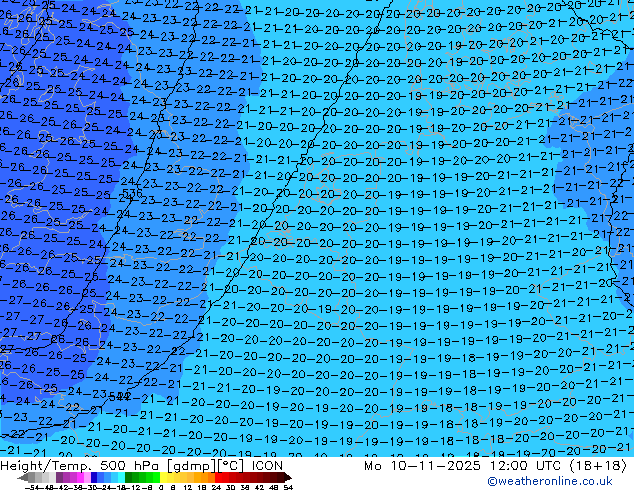The image size is (634, 490).
Task: Click the '-54' value on the legend
Action: point(31,487)
